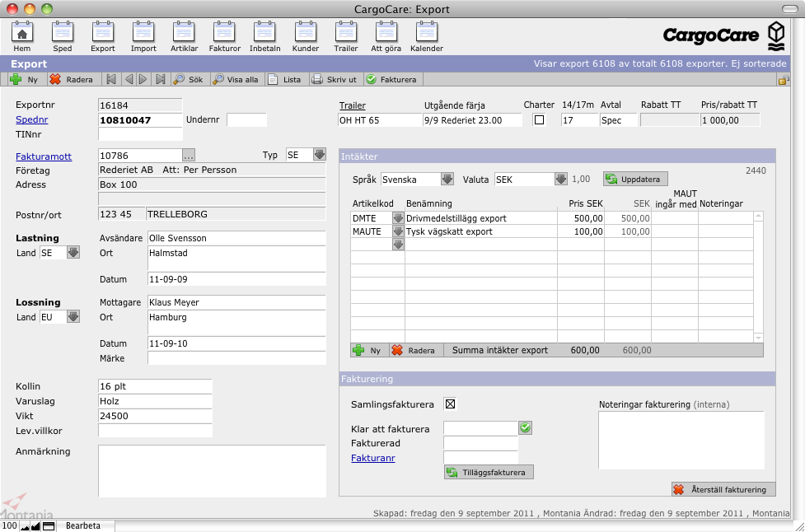Image resolution: width=805 pixels, height=532 pixels.
Task: Click the Exportnr field with 16184
Action: click(140, 105)
